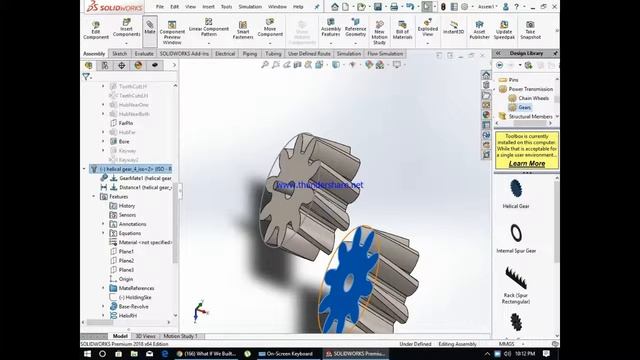This screenshot has width=640, height=360.
Task: Expand the Annotations node
Action: (103, 224)
